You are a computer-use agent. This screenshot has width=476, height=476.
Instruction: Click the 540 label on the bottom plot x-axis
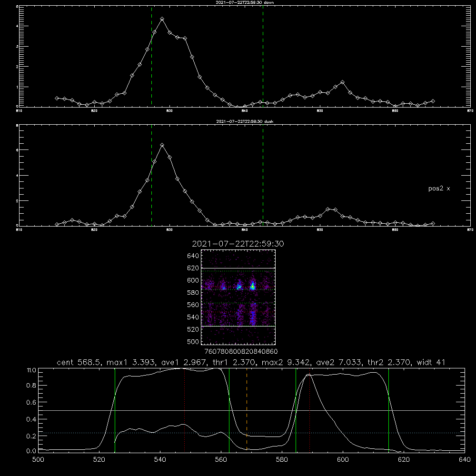click(160, 460)
